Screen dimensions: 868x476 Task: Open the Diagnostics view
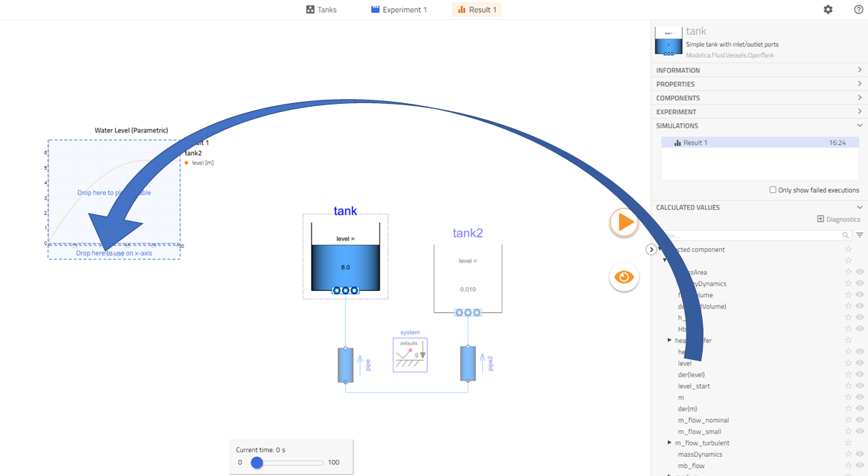(x=839, y=219)
